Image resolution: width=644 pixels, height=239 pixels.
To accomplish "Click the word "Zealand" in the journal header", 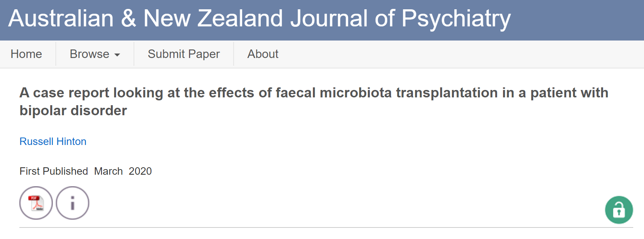I will (240, 18).
